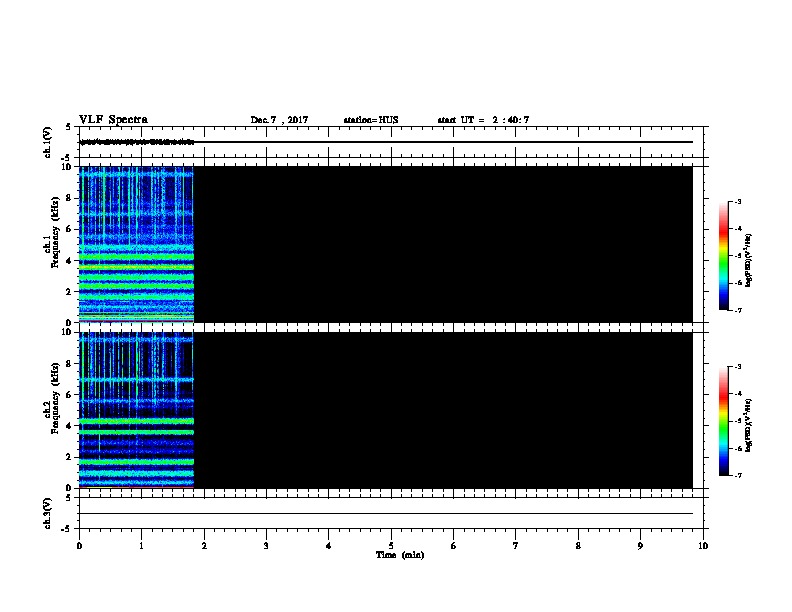The height and width of the screenshot is (612, 792).
Task: Click time axis tick label "6"
Action: [x=454, y=546]
